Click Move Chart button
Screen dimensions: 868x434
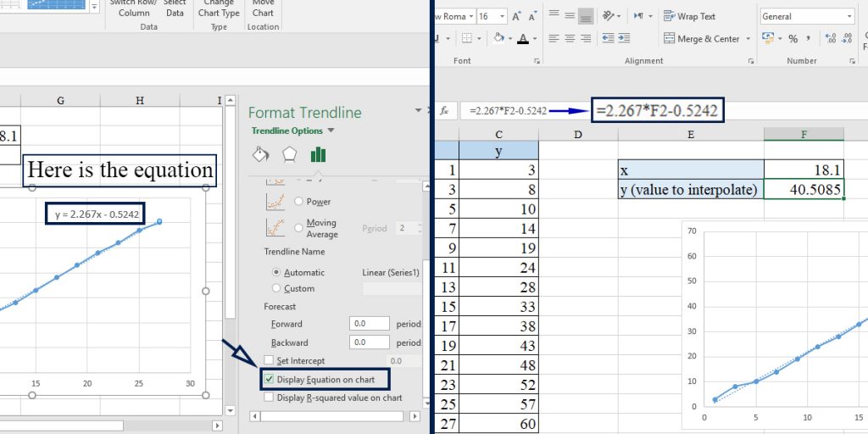(x=264, y=8)
